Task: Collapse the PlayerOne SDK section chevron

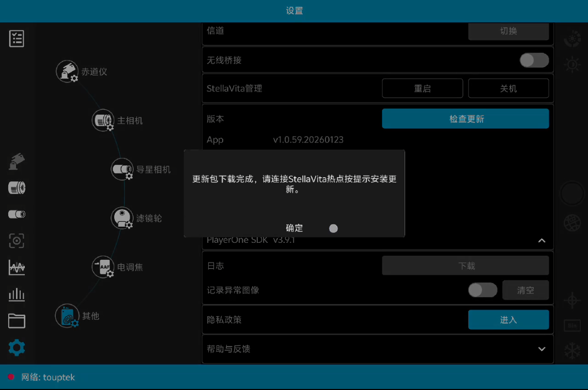Action: click(541, 240)
